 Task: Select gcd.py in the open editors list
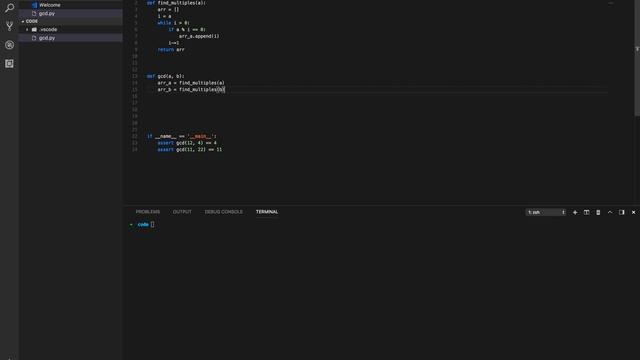(x=47, y=13)
